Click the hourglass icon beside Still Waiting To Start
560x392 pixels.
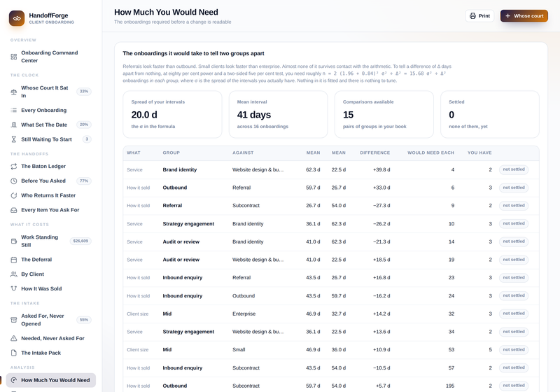click(x=13, y=139)
